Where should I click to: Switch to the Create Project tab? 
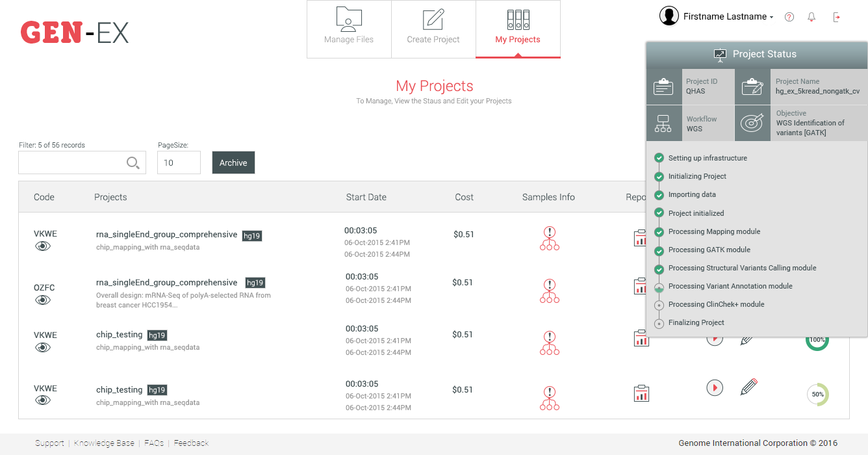click(433, 29)
